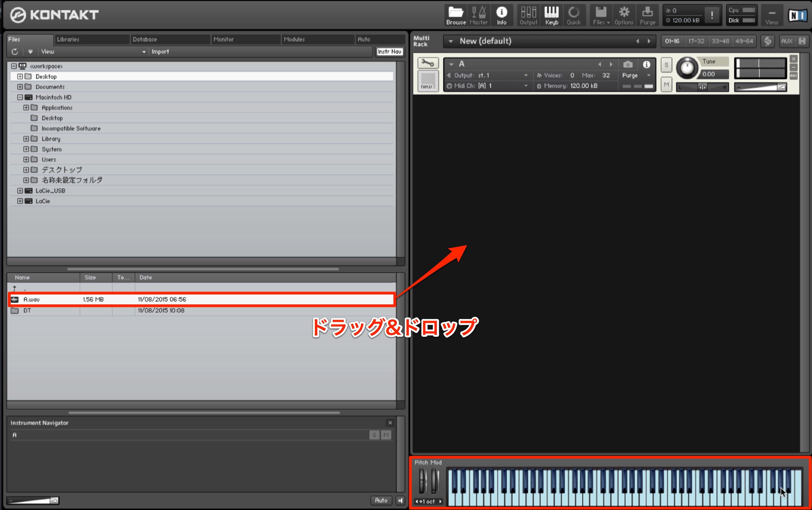Sort file list by Date column

coord(266,277)
